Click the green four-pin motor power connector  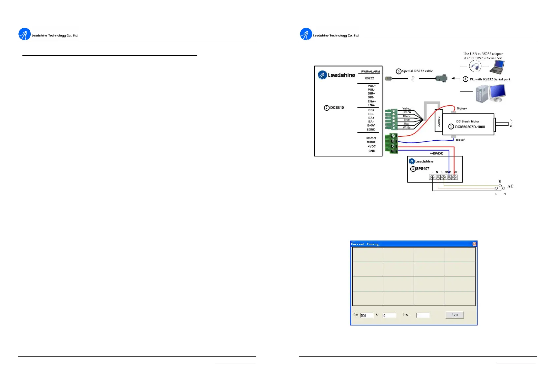392,143
